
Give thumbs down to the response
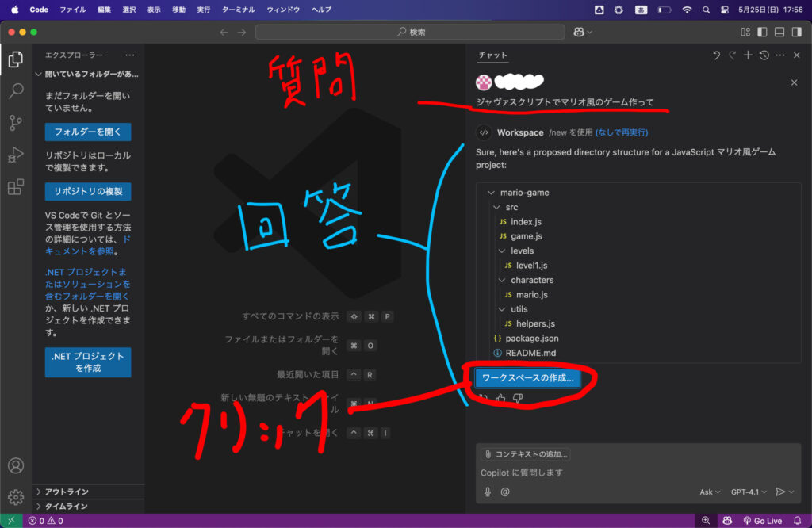click(x=517, y=398)
